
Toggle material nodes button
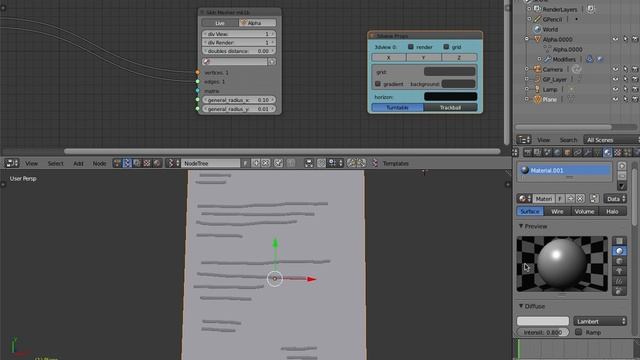point(594,199)
